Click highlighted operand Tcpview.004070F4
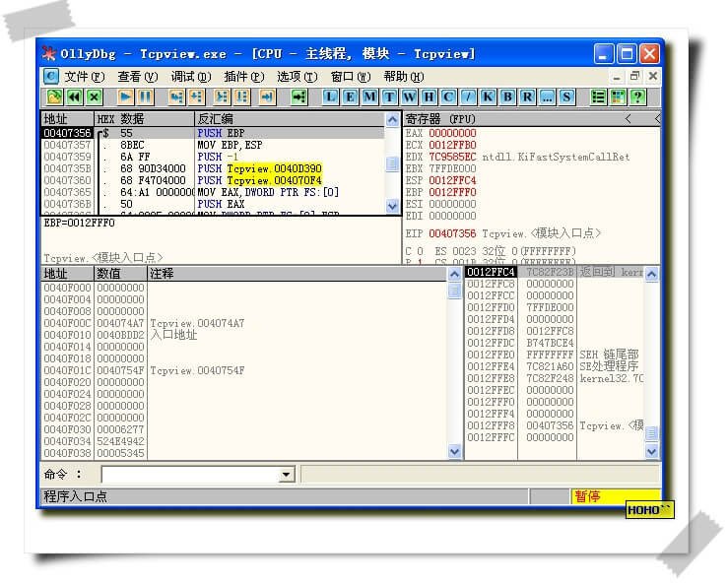 tap(275, 180)
